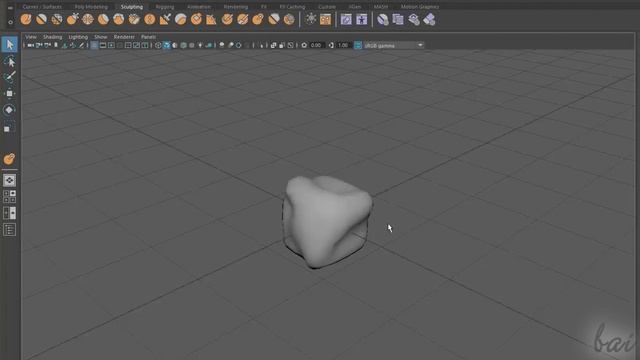The image size is (640, 360).
Task: Pick the Smear sculpt tool icon
Action: pyautogui.click(x=243, y=19)
